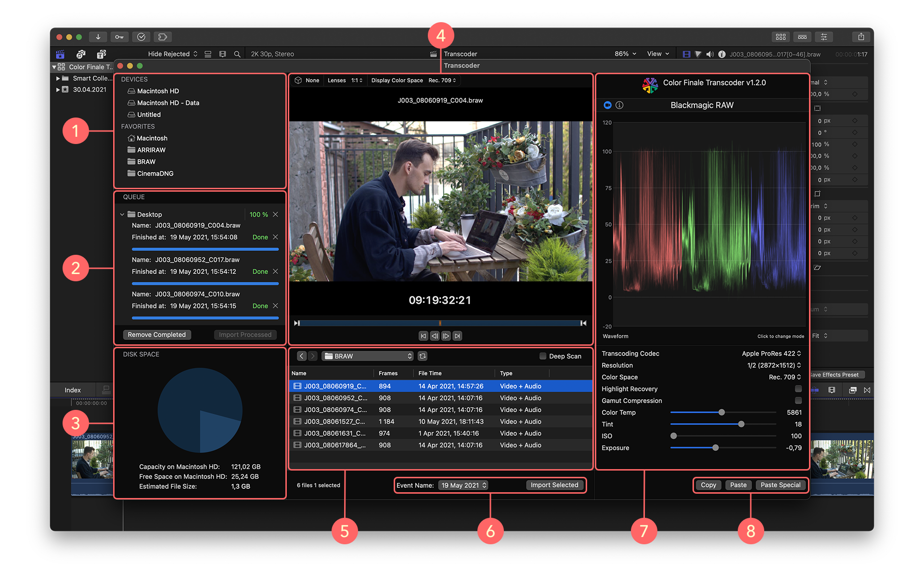The height and width of the screenshot is (564, 924).
Task: Toggle the Highlight Recovery switch
Action: (x=796, y=388)
